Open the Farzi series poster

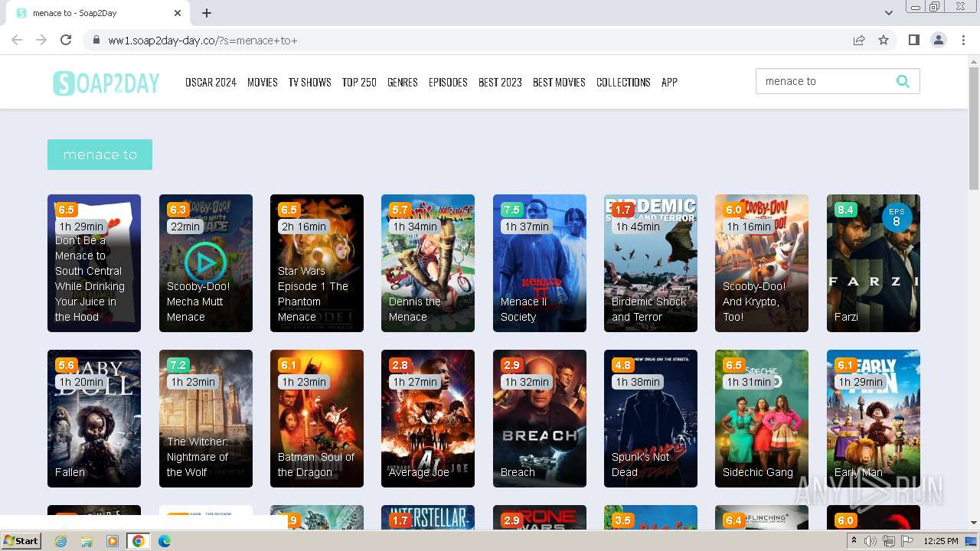coord(874,262)
